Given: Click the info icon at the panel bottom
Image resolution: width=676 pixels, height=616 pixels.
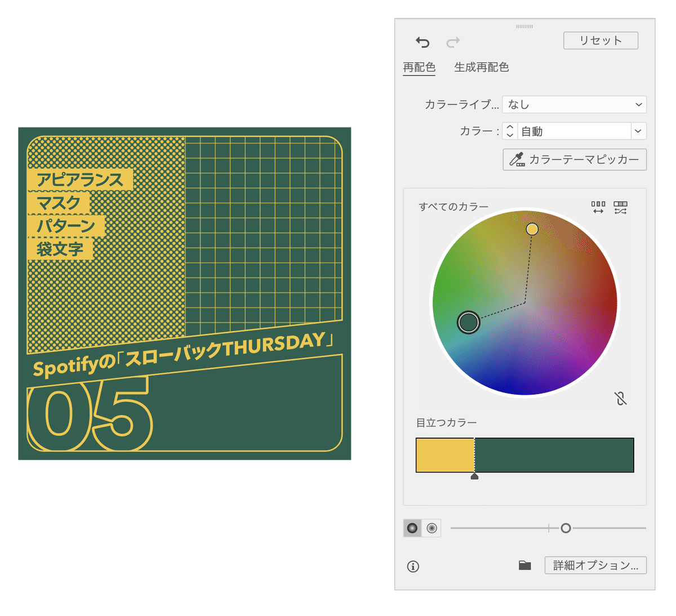Looking at the screenshot, I should (413, 566).
